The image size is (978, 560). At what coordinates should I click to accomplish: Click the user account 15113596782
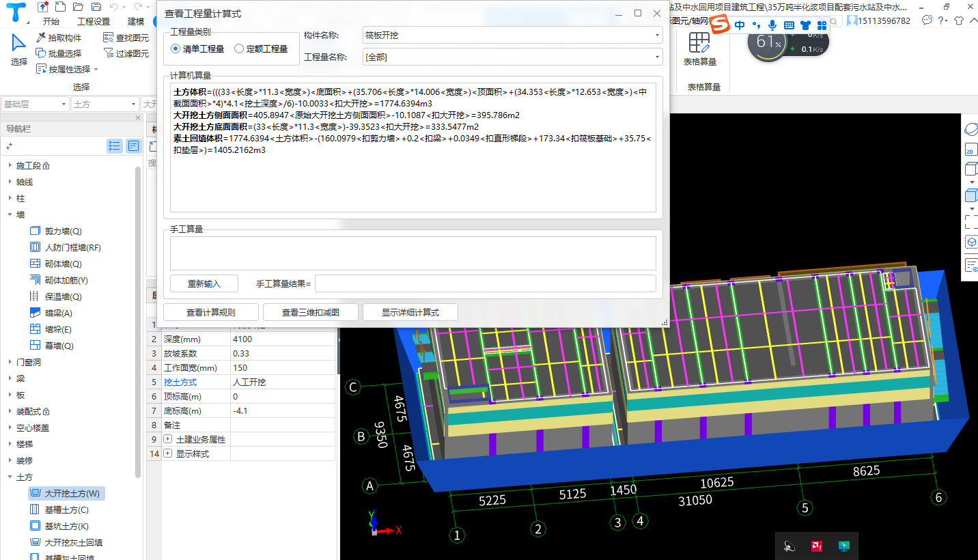878,20
